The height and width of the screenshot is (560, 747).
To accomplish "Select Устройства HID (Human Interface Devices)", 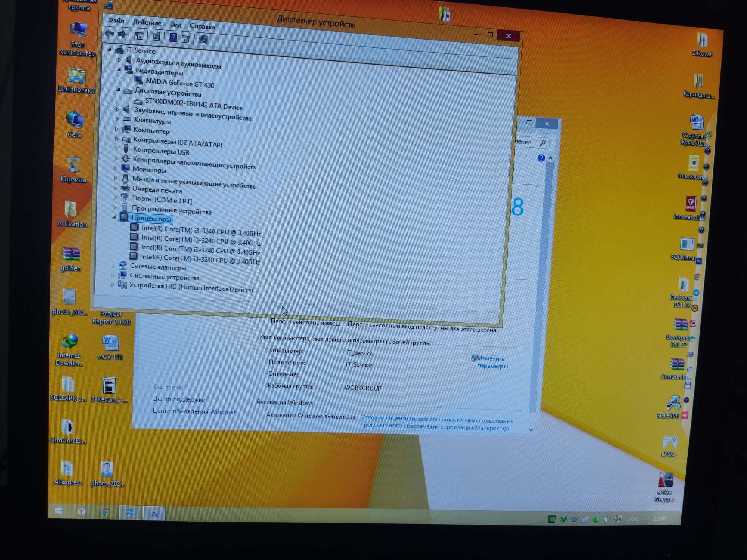I will tap(191, 287).
